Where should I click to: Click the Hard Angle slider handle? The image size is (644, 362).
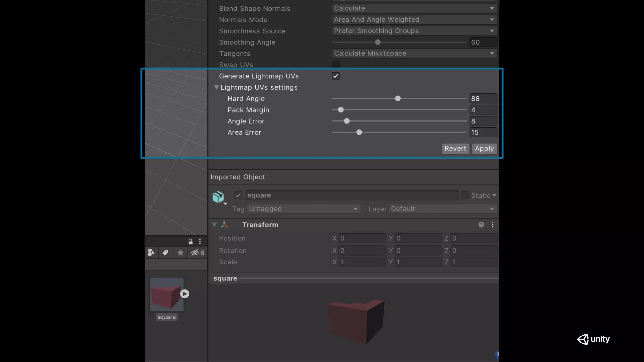tap(398, 99)
